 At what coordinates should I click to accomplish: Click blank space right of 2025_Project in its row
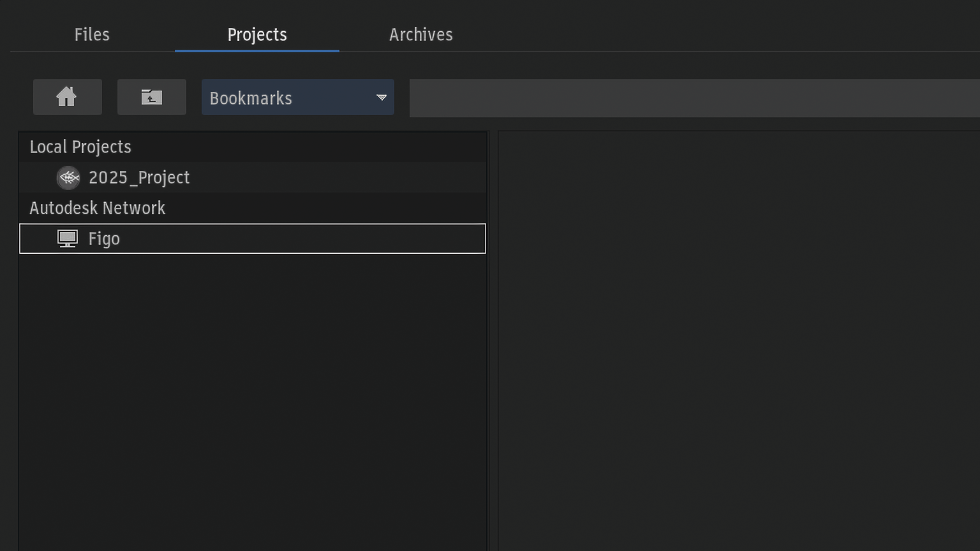click(x=338, y=177)
